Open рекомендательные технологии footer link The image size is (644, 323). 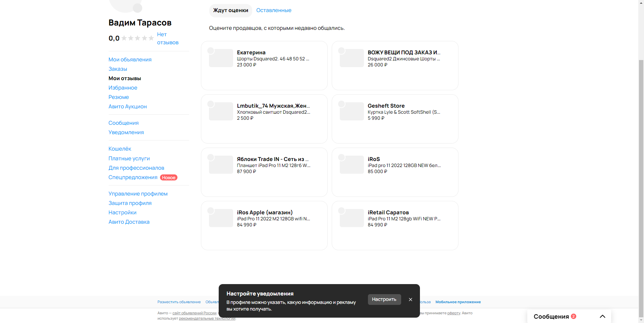pos(207,318)
